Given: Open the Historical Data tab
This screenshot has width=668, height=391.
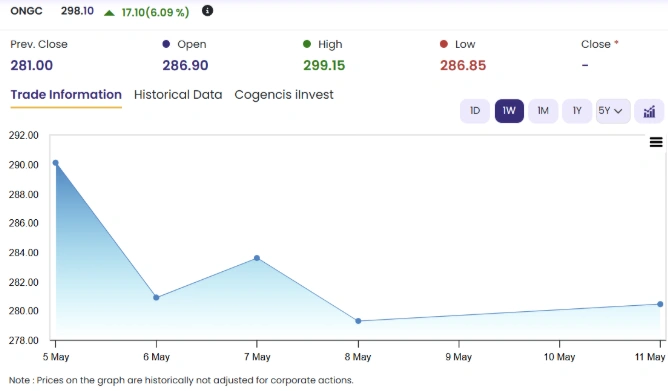Looking at the screenshot, I should pyautogui.click(x=178, y=95).
